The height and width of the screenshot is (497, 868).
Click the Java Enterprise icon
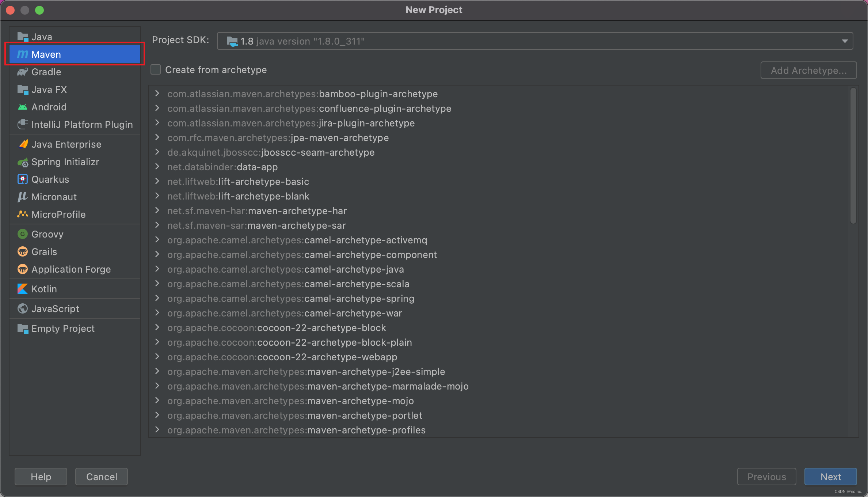23,144
